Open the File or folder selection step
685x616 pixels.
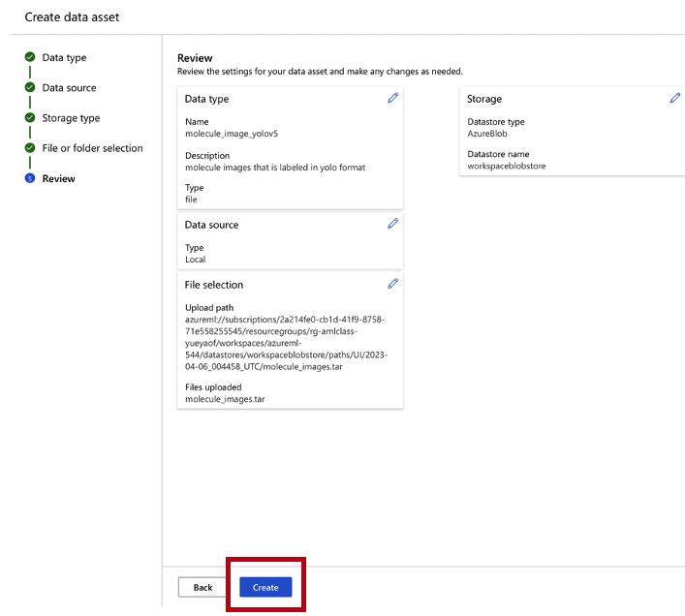[x=92, y=148]
